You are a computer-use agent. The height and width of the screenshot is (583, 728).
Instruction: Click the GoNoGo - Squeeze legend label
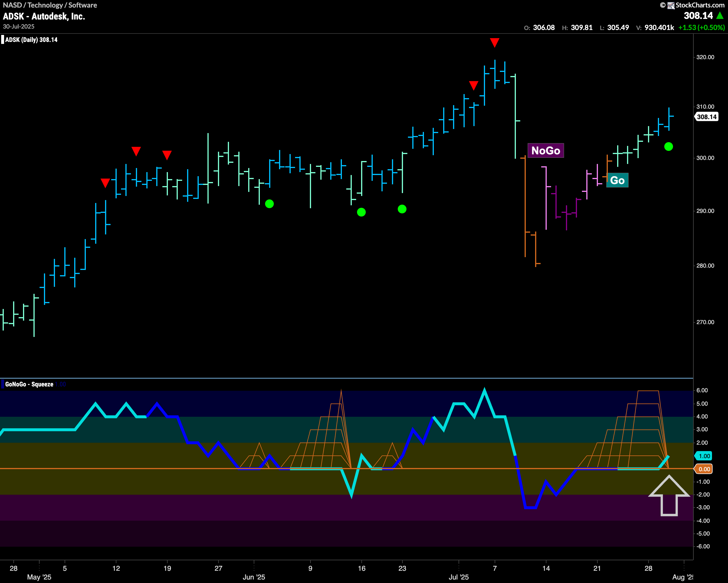click(x=29, y=384)
